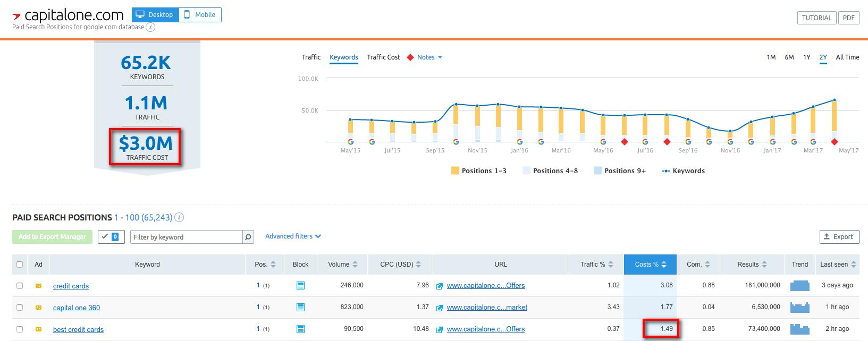
Task: Check the credit cards row checkbox
Action: tap(20, 286)
